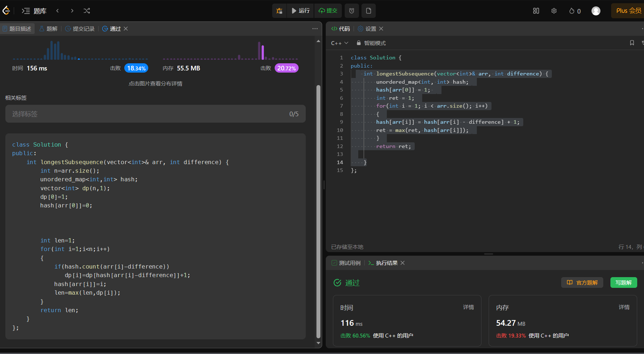
Task: Click the 18.34% runtime beat badge
Action: (x=136, y=68)
